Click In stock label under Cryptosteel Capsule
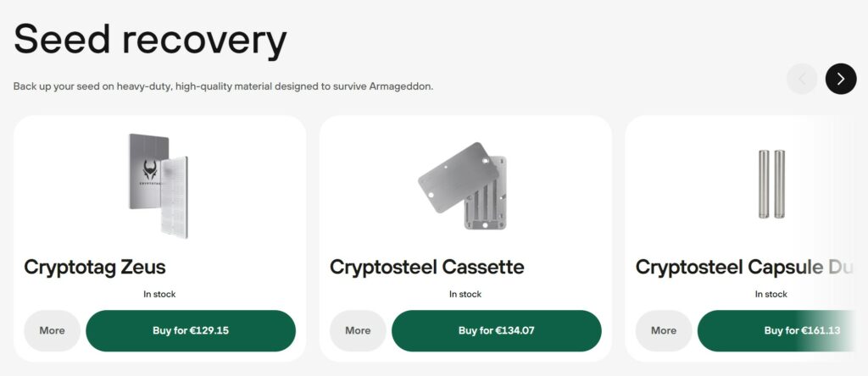Image resolution: width=868 pixels, height=376 pixels. (771, 294)
